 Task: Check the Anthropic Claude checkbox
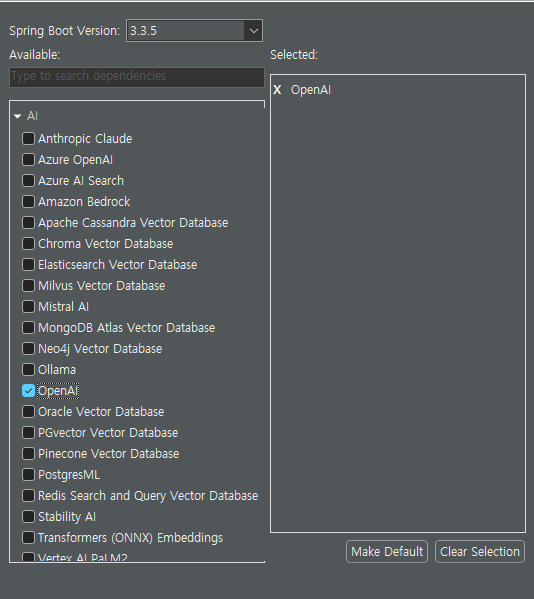pos(28,139)
